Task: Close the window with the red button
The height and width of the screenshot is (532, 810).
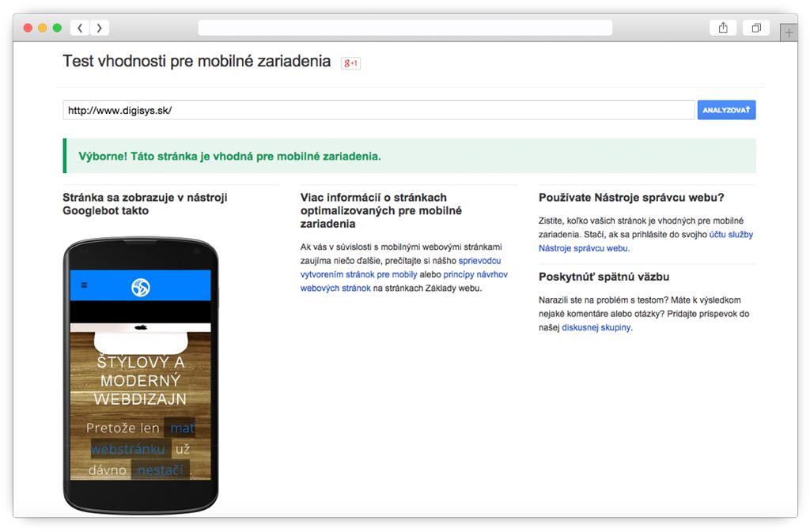Action: [x=28, y=28]
